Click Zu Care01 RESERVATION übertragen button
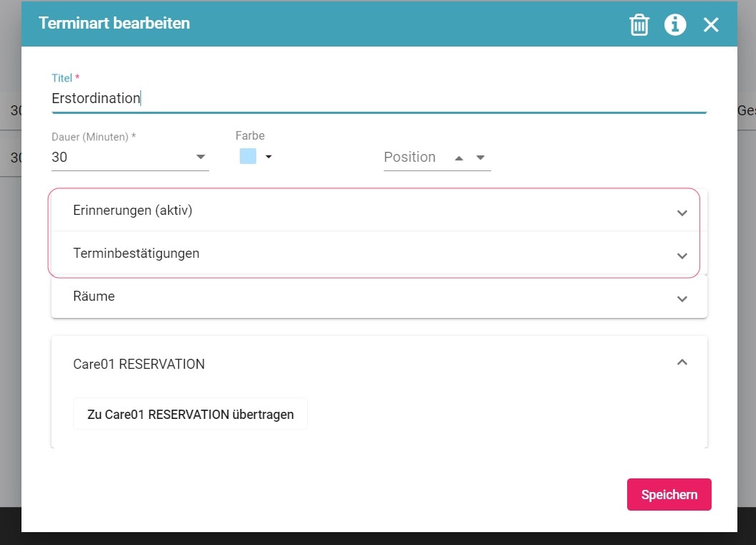 (x=190, y=414)
